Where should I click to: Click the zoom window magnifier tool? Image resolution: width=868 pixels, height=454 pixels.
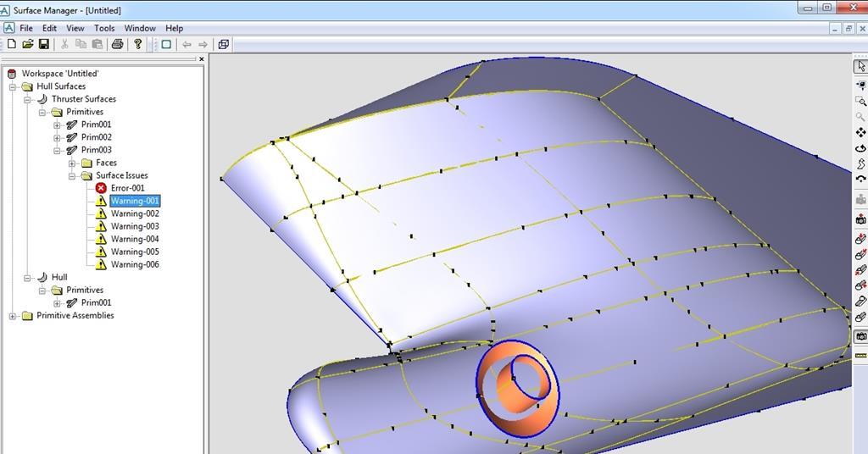pyautogui.click(x=861, y=101)
